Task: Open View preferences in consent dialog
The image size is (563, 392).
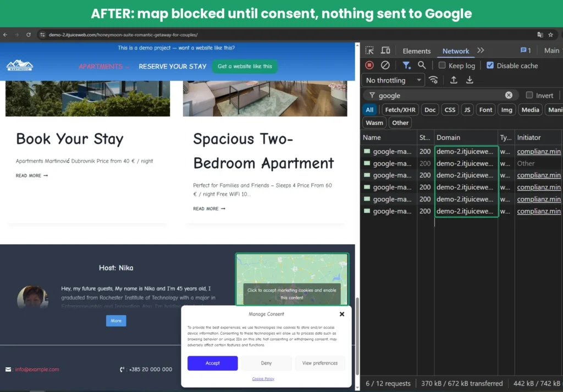Action: 320,363
